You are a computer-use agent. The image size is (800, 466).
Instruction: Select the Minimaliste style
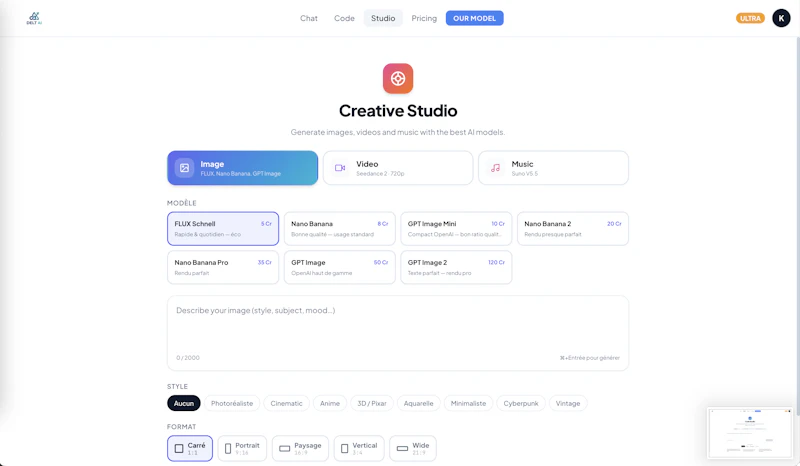coord(468,403)
